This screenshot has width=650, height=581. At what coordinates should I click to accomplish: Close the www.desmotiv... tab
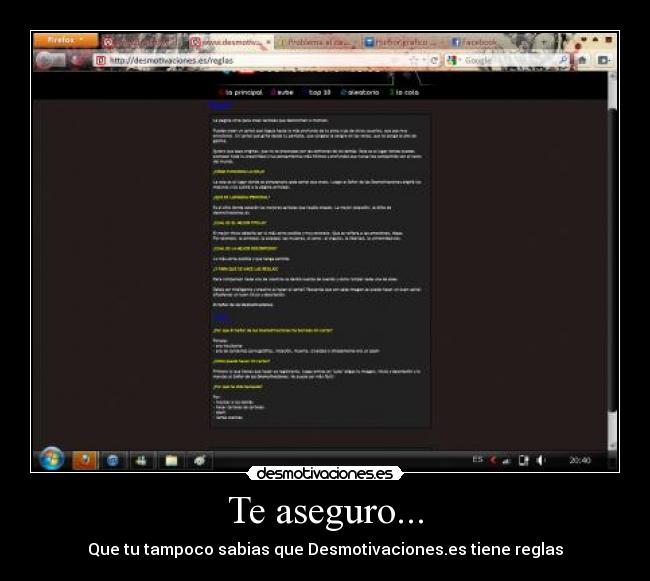tap(269, 42)
